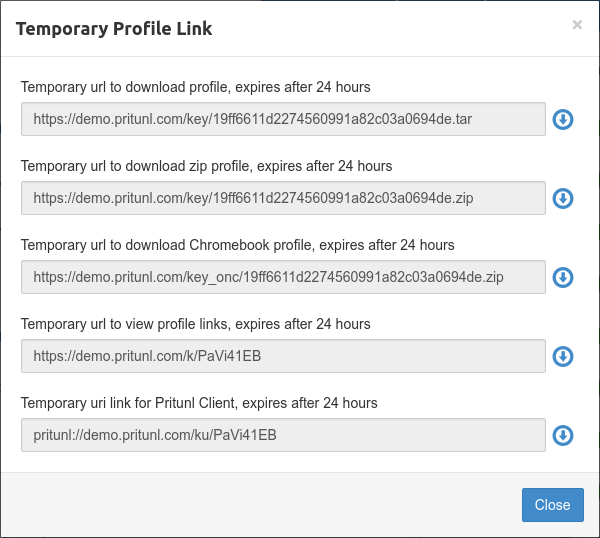Click the 'download Chromebook profile' label
Screen dimensions: 600x538
pos(237,245)
